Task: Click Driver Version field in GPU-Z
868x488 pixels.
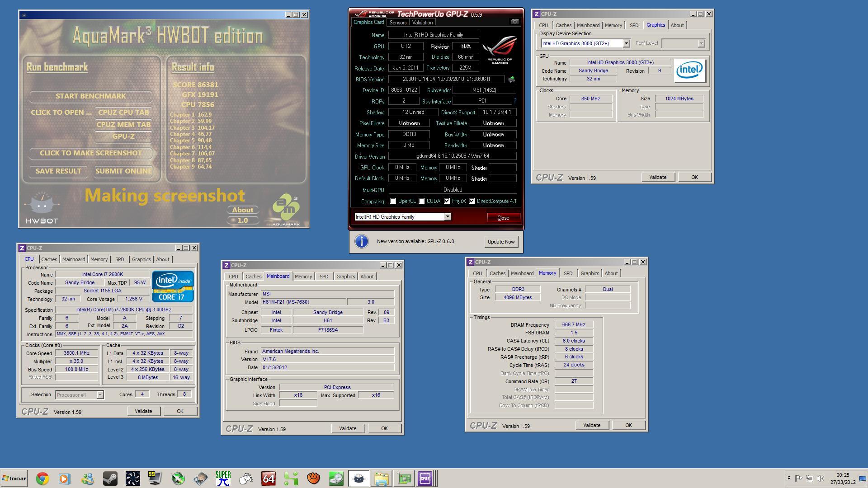Action: pos(452,156)
